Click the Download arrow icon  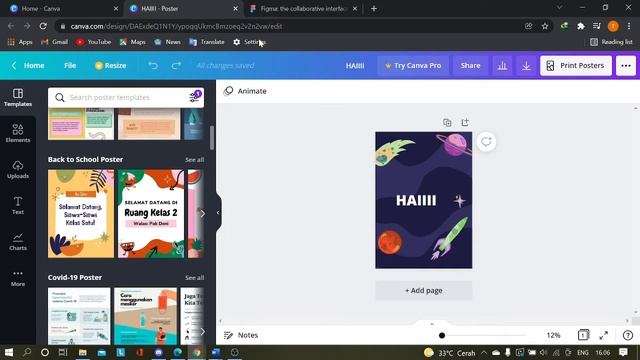click(526, 65)
